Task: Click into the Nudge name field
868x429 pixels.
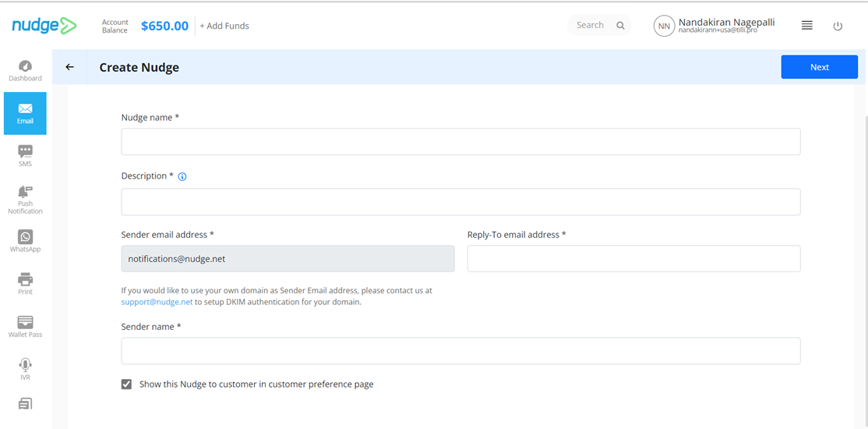Action: click(460, 141)
